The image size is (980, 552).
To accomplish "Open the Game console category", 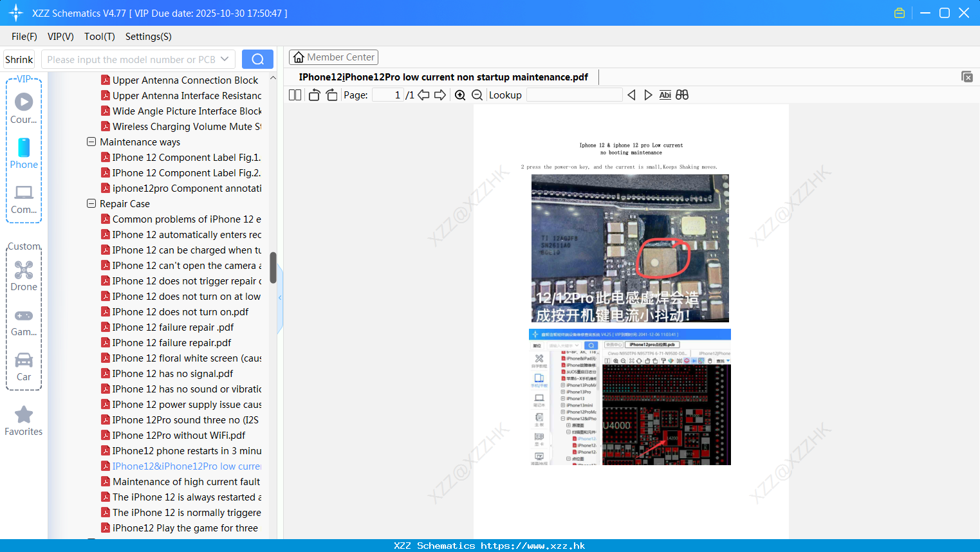I will (24, 322).
